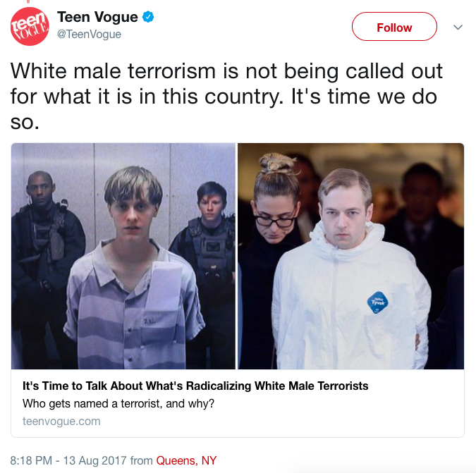Open left photo with striped jumpsuit
The image size is (476, 473).
(123, 256)
